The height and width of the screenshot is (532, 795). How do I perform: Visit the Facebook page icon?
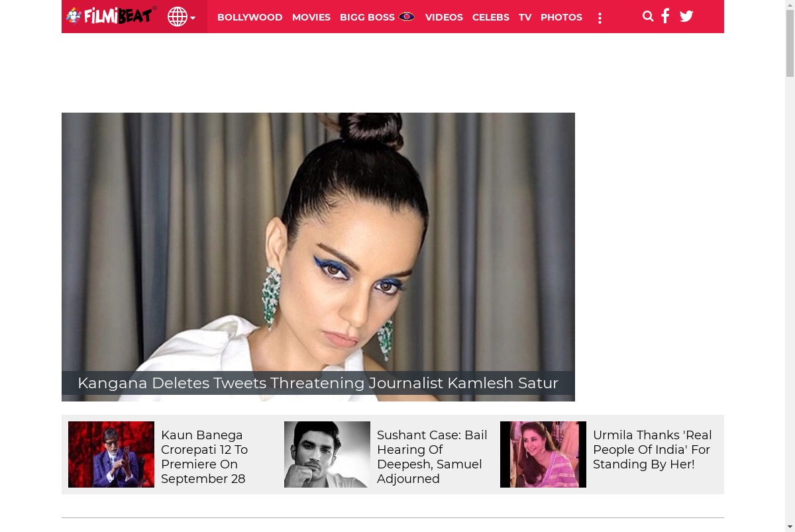(666, 16)
